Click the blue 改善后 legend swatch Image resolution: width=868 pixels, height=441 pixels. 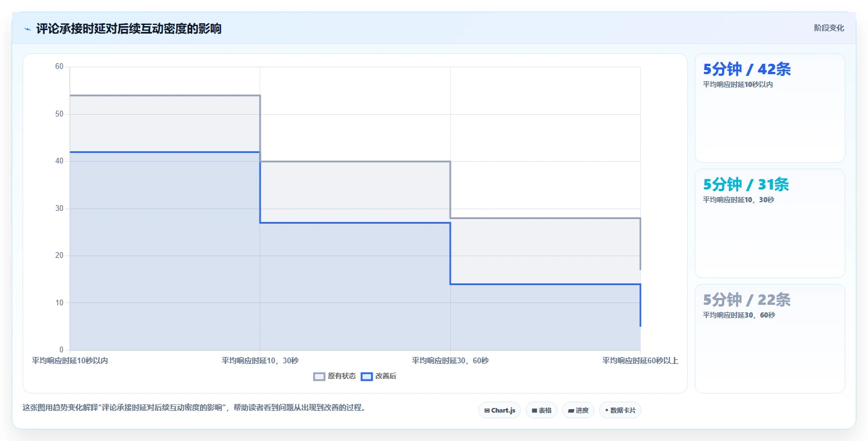366,376
